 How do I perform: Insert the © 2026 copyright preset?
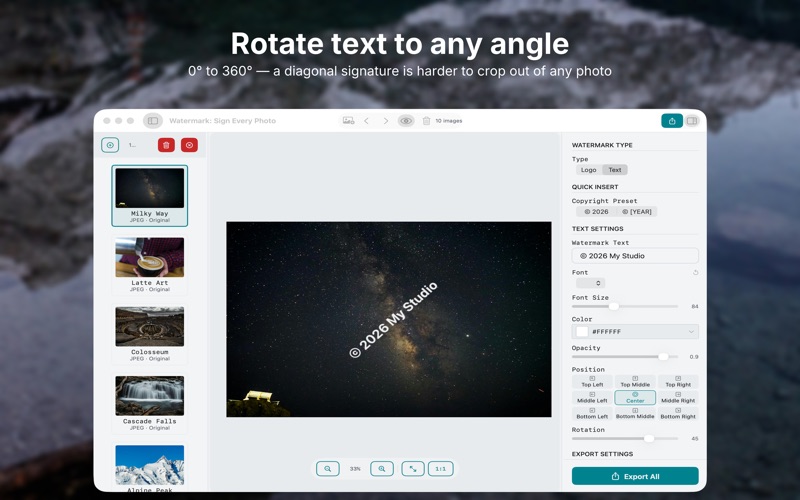[x=596, y=212]
